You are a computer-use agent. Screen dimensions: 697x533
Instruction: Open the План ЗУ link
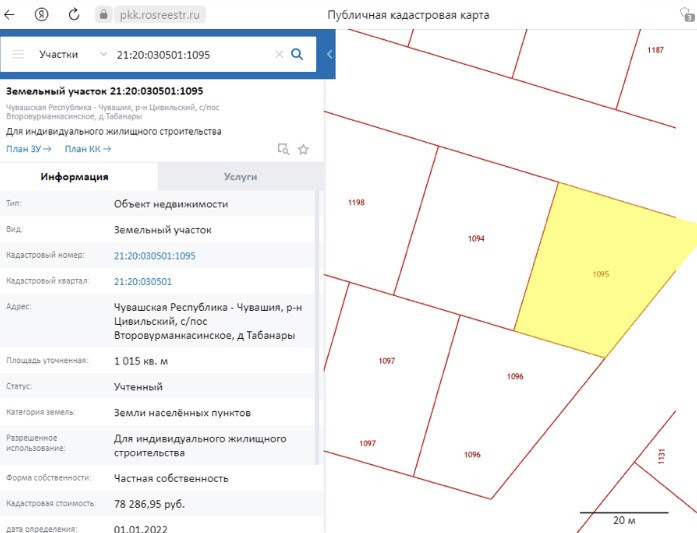coord(27,149)
